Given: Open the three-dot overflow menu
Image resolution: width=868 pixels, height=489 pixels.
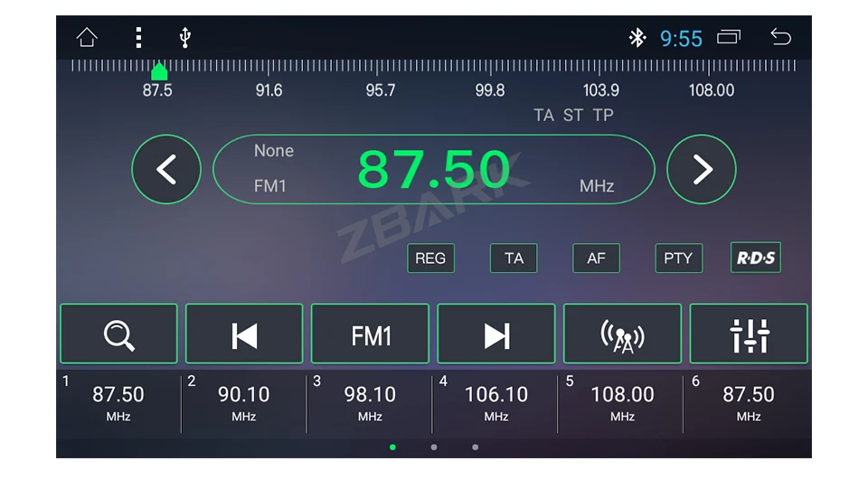Looking at the screenshot, I should tap(138, 38).
